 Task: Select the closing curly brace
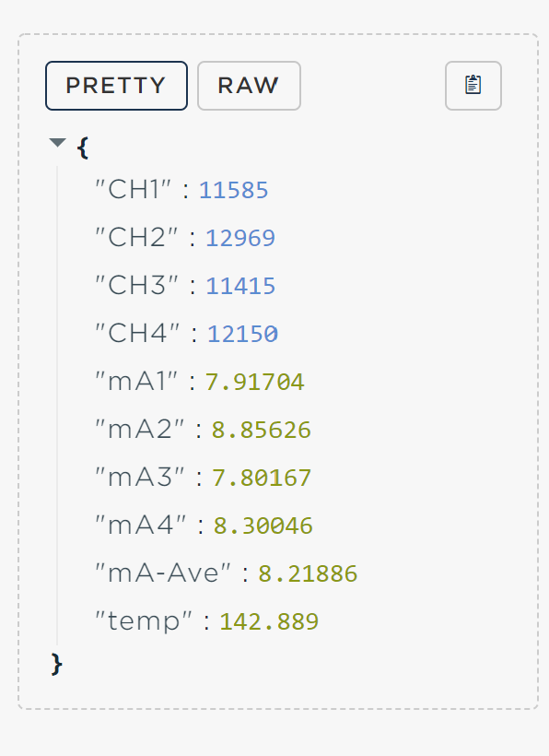coord(56,664)
